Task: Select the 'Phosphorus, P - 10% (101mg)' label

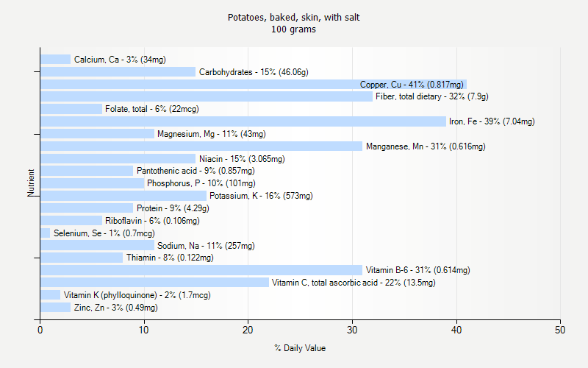Action: coord(201,183)
